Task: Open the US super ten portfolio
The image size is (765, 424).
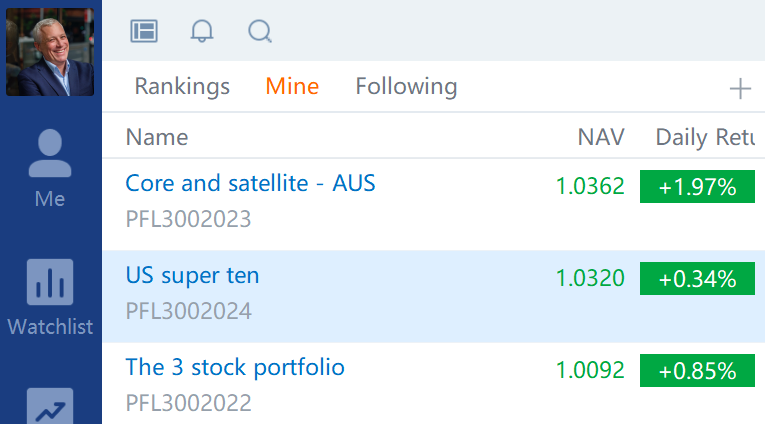Action: click(x=192, y=275)
